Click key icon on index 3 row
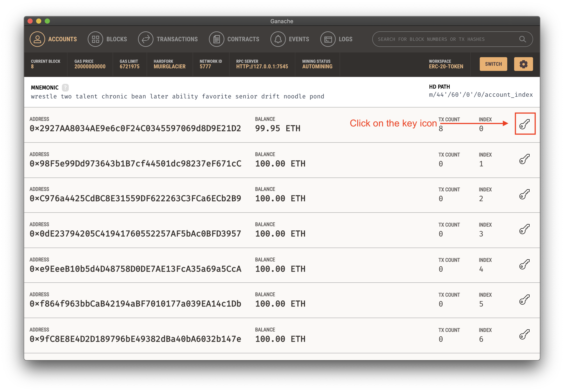The width and height of the screenshot is (564, 392). click(524, 229)
